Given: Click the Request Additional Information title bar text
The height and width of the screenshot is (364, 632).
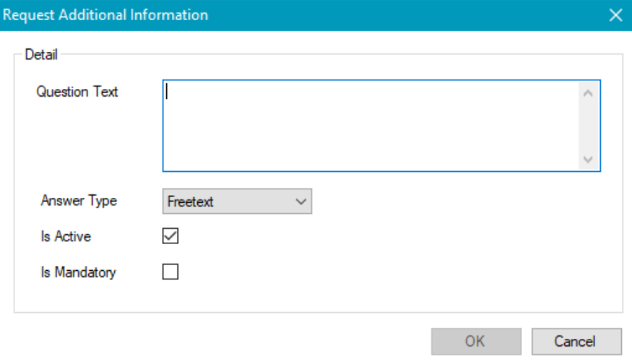Looking at the screenshot, I should tap(106, 15).
